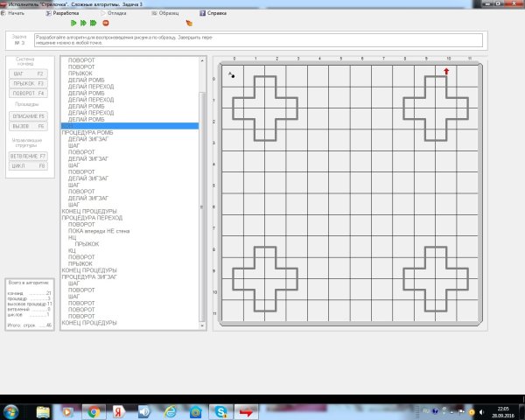Click the triple green arrow fast-run button

click(x=94, y=24)
